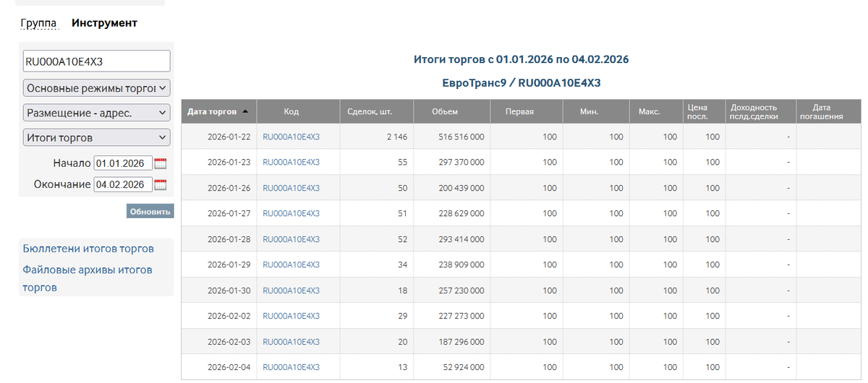Open RU000A10E4X3 link in 2026-01-23 row
The image size is (868, 383).
click(291, 163)
